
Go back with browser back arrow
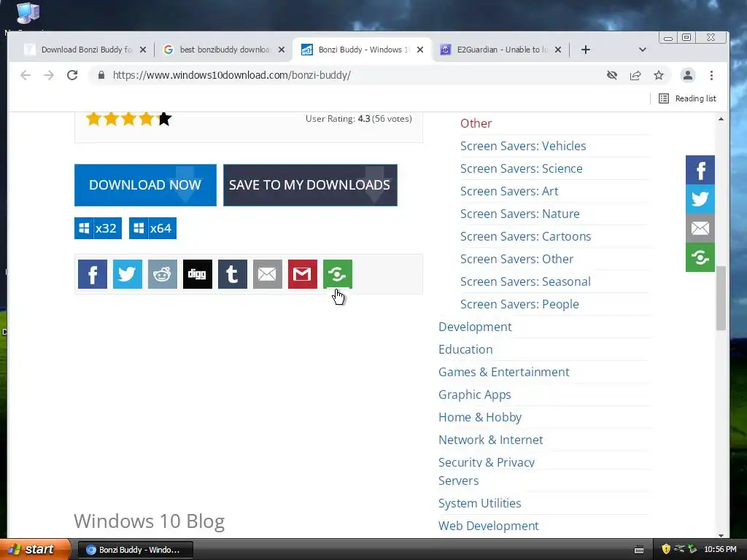[x=26, y=75]
